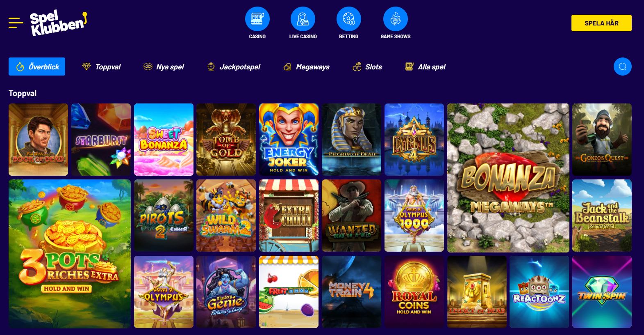Select the Gonzo's Quest game thumbnail
Image resolution: width=644 pixels, height=335 pixels.
click(602, 140)
